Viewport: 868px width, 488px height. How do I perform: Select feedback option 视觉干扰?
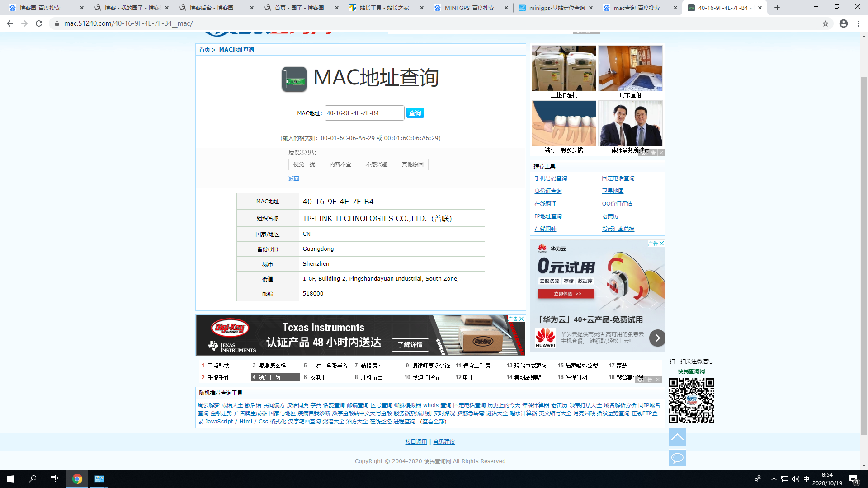click(304, 164)
